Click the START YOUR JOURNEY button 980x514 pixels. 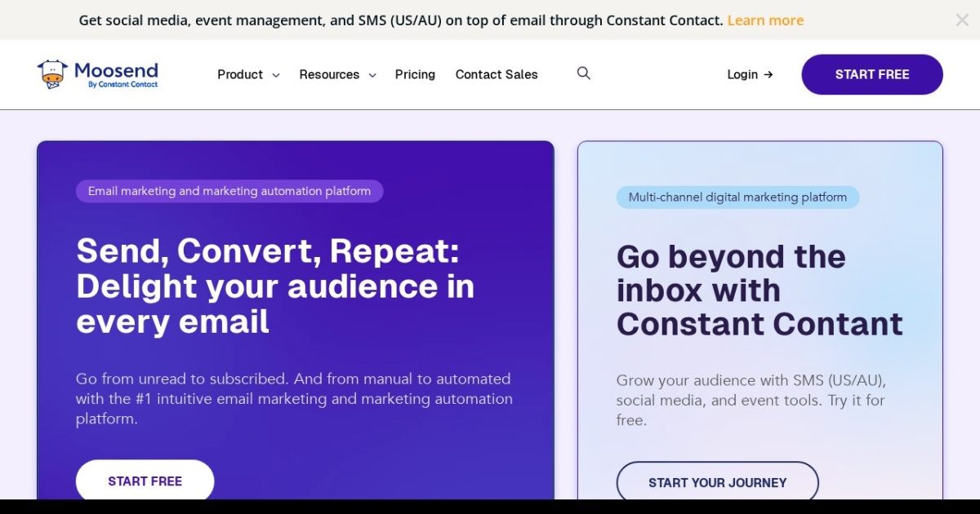pyautogui.click(x=718, y=481)
